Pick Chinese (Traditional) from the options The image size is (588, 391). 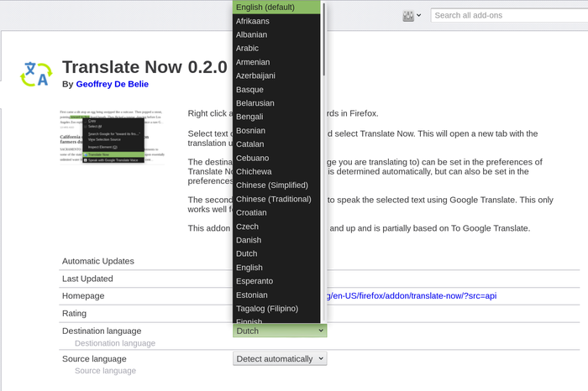[x=276, y=199]
